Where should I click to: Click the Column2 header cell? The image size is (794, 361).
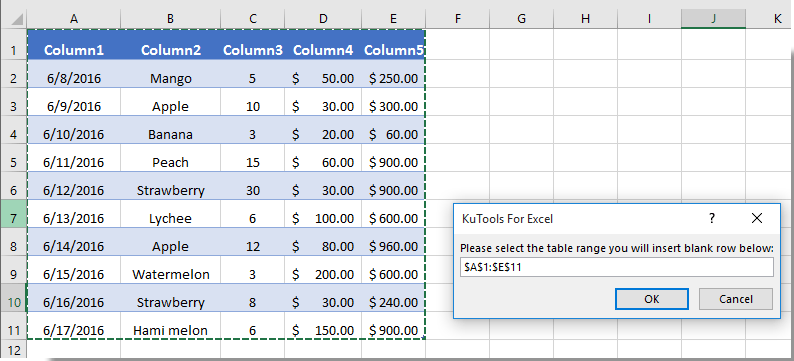point(171,45)
